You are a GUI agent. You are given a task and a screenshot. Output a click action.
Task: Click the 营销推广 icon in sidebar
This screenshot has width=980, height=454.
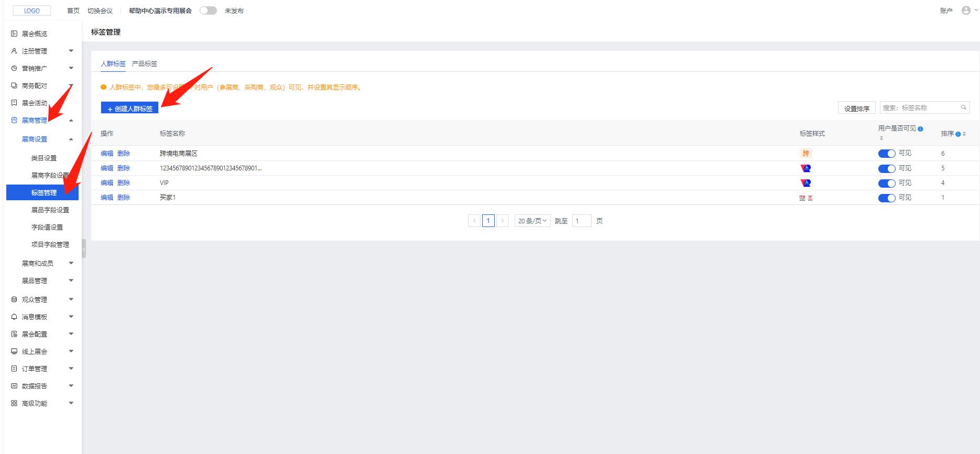[x=14, y=68]
